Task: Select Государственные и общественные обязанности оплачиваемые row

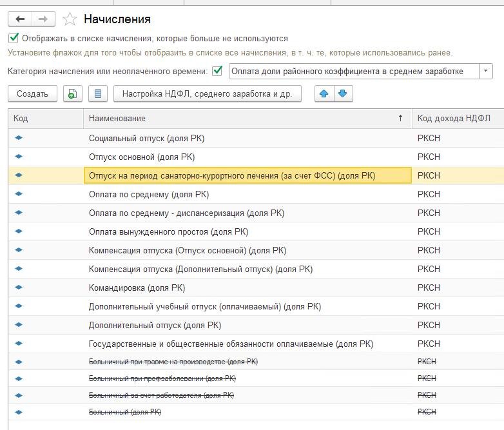Action: click(256, 344)
